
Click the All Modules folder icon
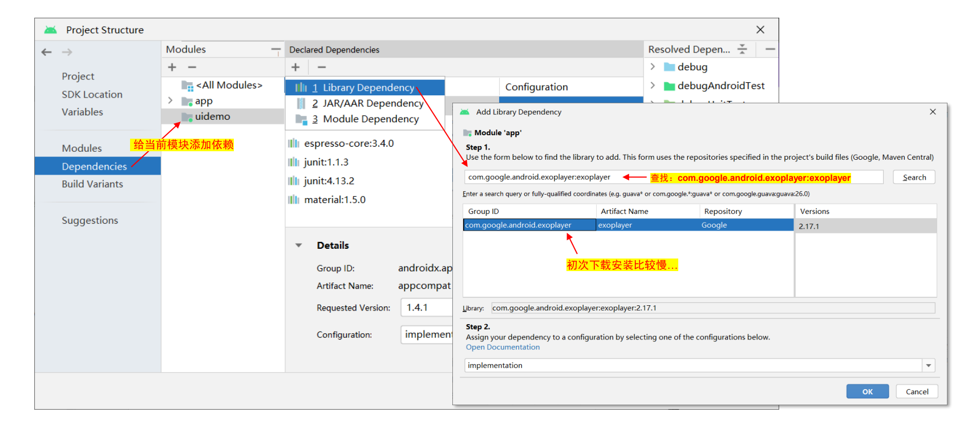(x=187, y=86)
